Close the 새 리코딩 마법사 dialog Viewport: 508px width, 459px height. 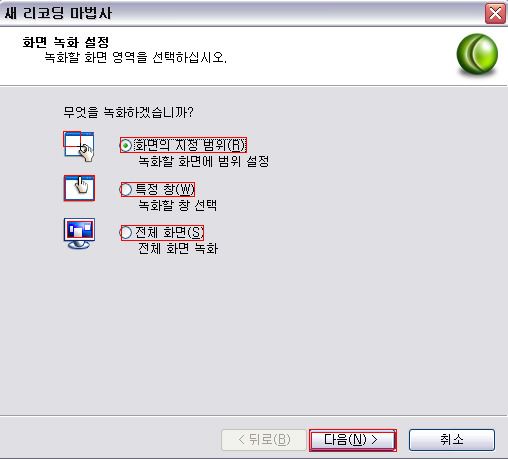point(495,14)
